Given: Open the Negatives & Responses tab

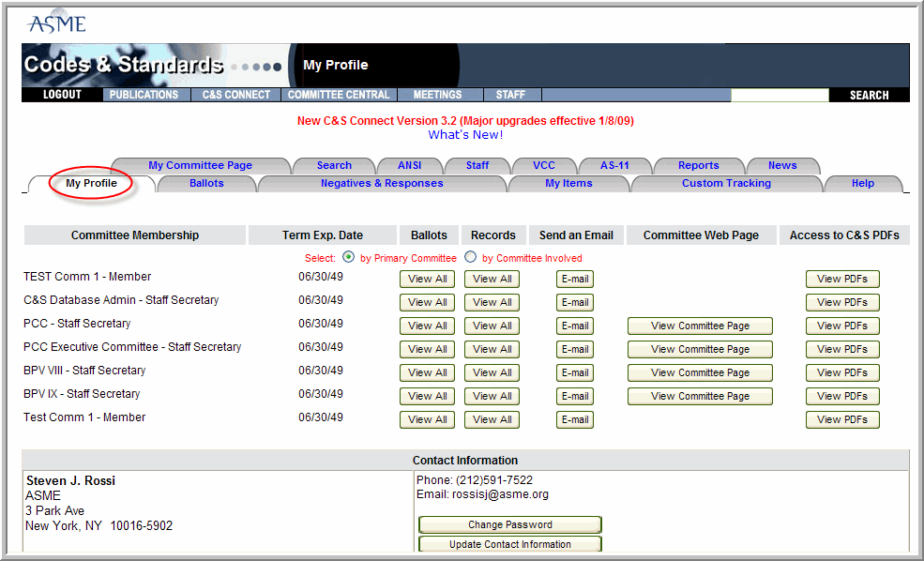Looking at the screenshot, I should [382, 183].
